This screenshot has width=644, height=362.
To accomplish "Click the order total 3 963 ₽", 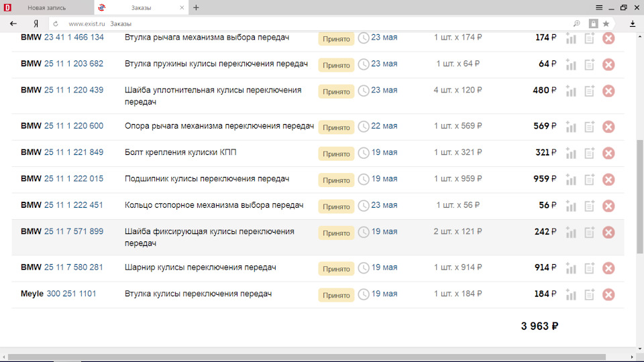I will tap(539, 326).
